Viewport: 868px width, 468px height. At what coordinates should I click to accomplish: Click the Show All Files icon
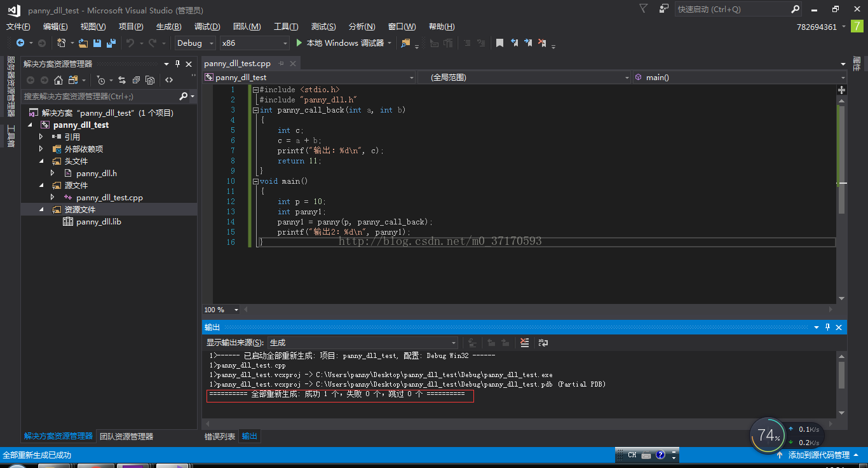coord(150,80)
